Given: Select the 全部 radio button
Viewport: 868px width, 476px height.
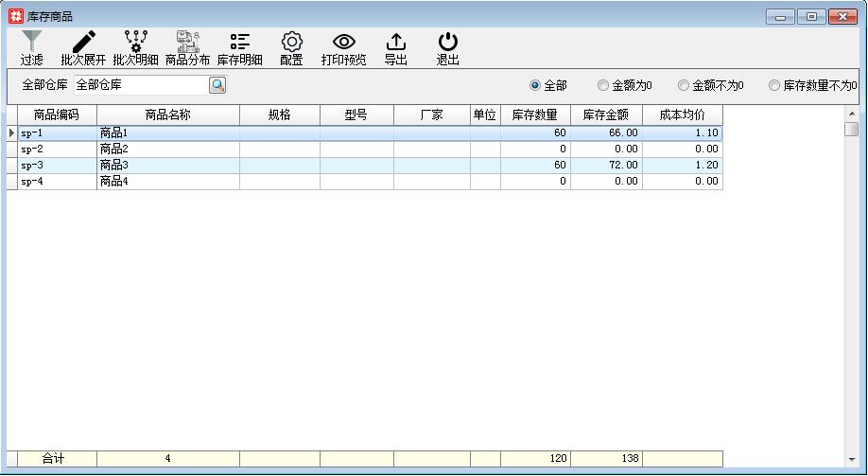Looking at the screenshot, I should coord(535,85).
